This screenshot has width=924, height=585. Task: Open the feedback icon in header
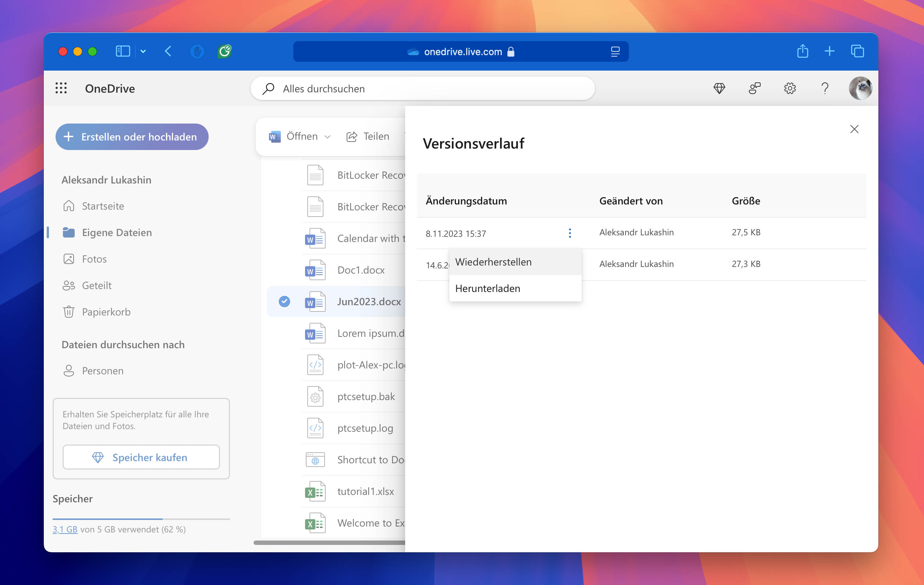click(754, 88)
